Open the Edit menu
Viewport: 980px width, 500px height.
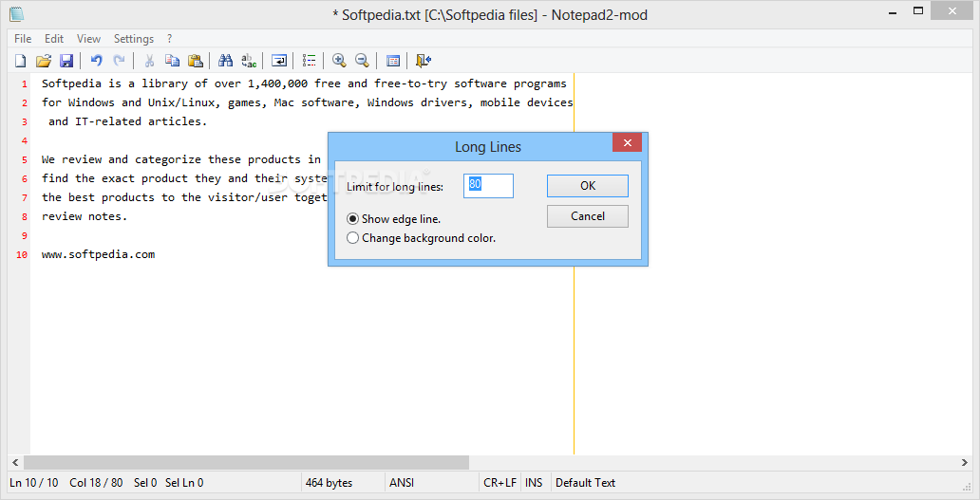(54, 39)
